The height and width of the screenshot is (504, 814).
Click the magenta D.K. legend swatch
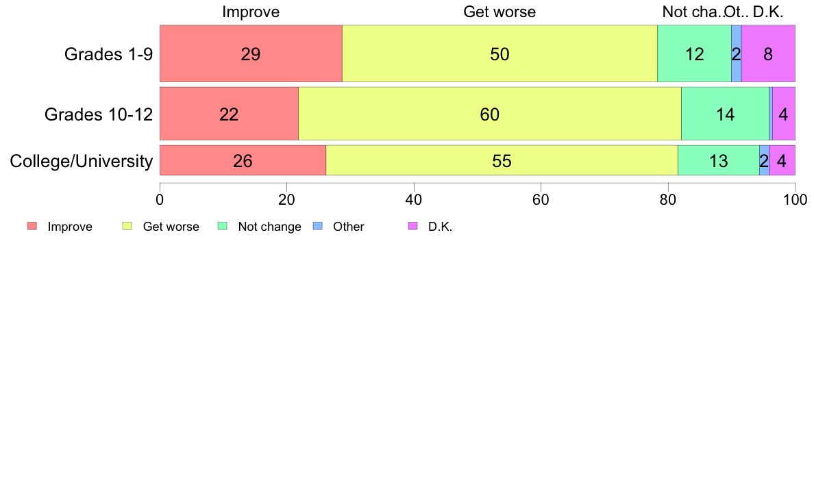point(412,226)
